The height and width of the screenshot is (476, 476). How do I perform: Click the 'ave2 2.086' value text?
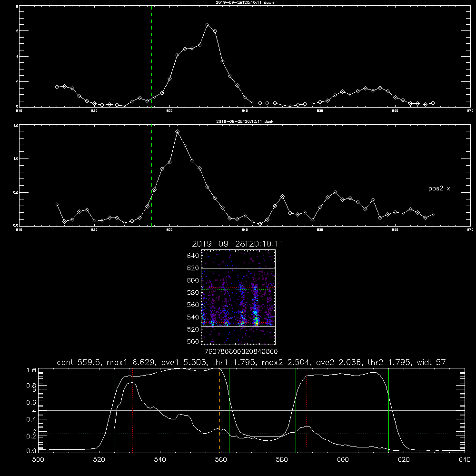click(339, 362)
